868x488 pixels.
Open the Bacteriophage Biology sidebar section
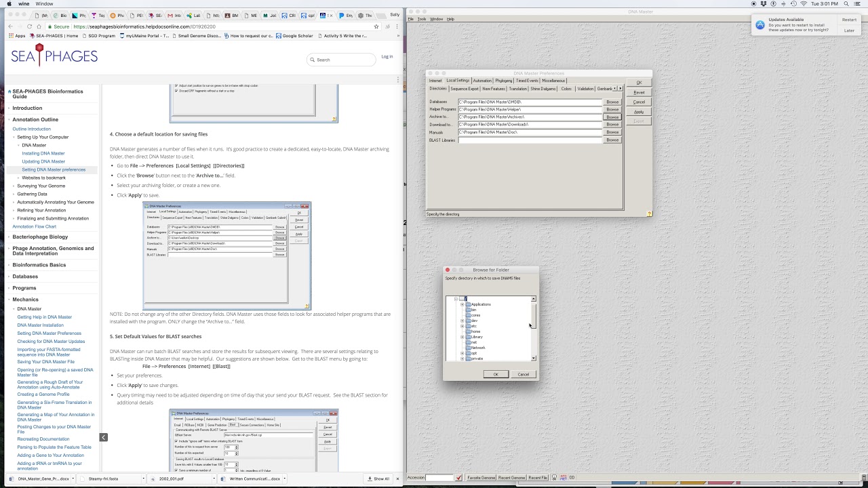coord(40,237)
